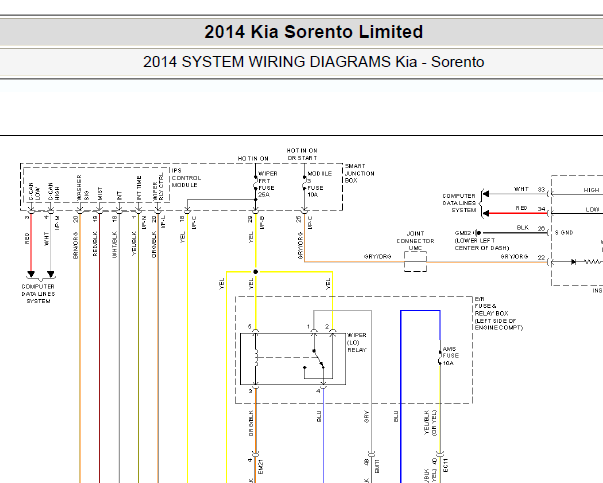Click the wiper relay coil symbol

coord(256,358)
